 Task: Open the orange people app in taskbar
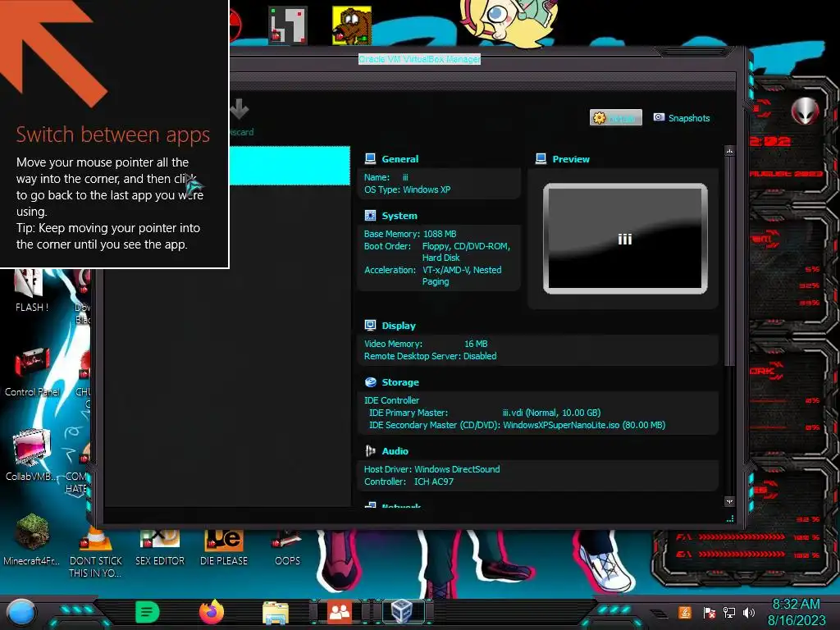(x=339, y=612)
